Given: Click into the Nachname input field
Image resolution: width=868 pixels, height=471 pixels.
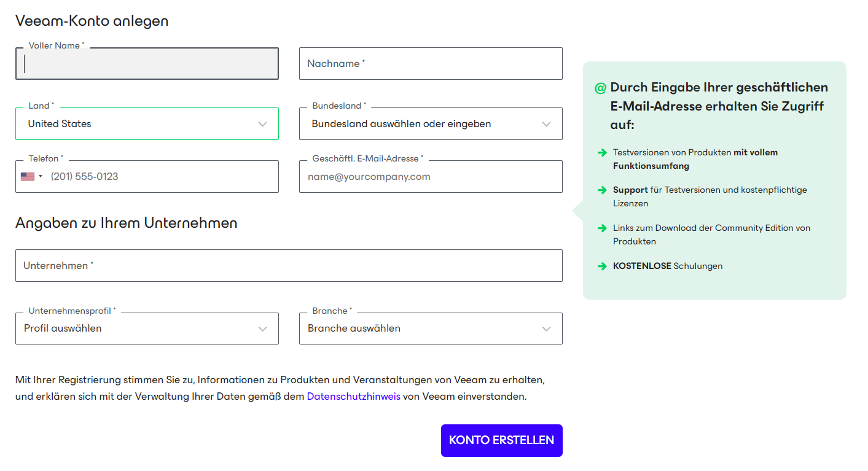Looking at the screenshot, I should pos(431,63).
